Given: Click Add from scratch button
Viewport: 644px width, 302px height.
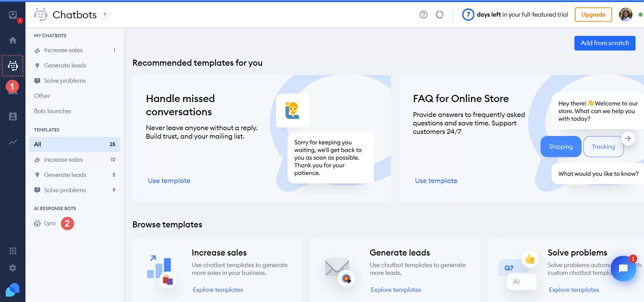Looking at the screenshot, I should 605,43.
